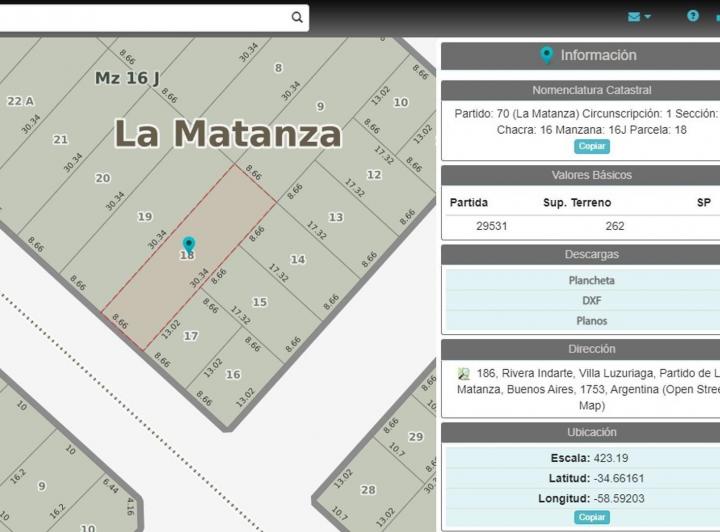Click the Latitud value -34.66161
The width and height of the screenshot is (720, 532).
tap(619, 478)
